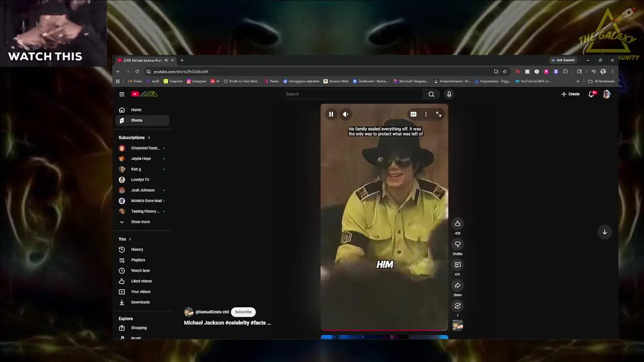Open @SamuelEstela-z8d channel link
Image resolution: width=644 pixels, height=362 pixels.
click(x=212, y=312)
